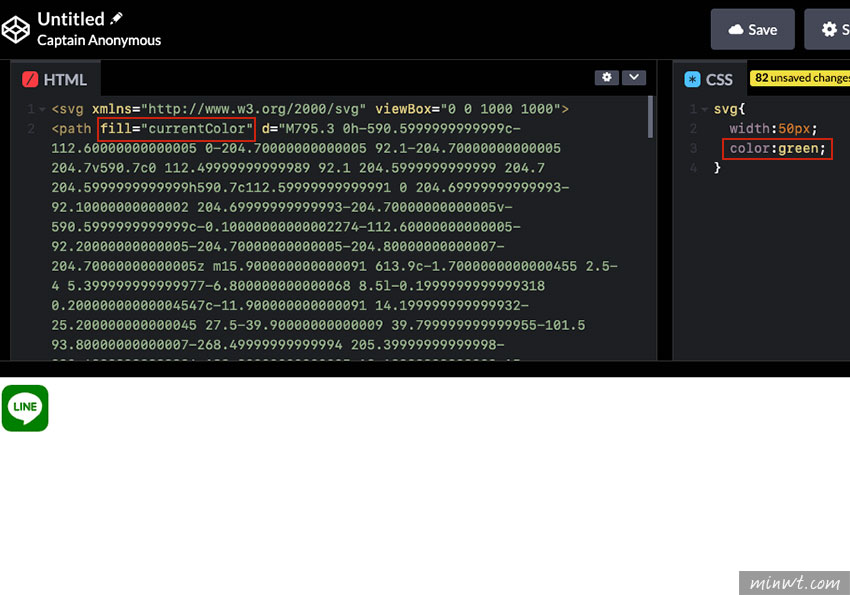Viewport: 850px width, 595px height.
Task: Place cursor on color:green; line
Action: tap(777, 148)
